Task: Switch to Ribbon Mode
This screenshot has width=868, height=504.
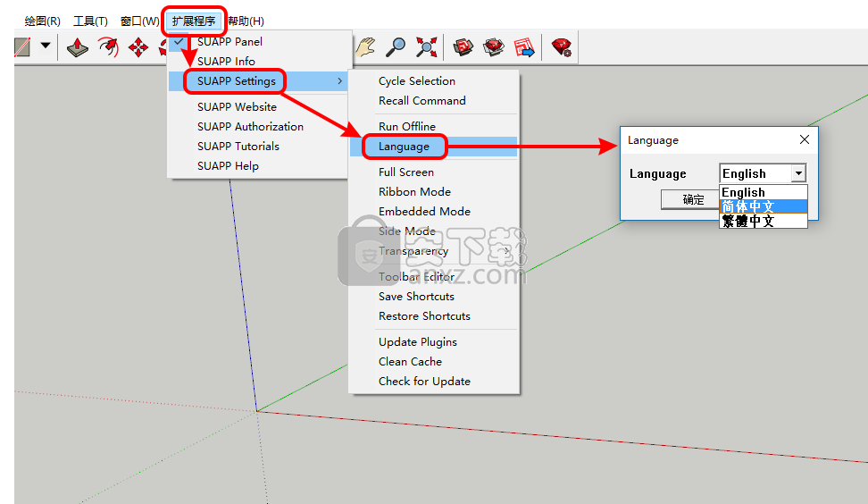Action: pos(434,191)
